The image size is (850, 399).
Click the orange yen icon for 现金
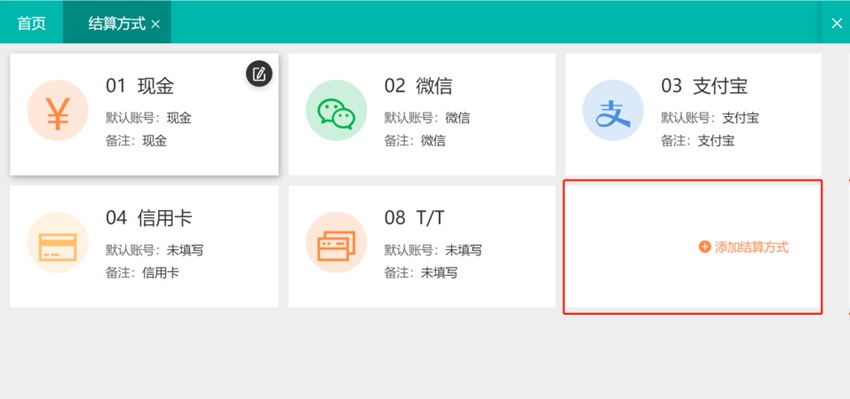pos(57,111)
